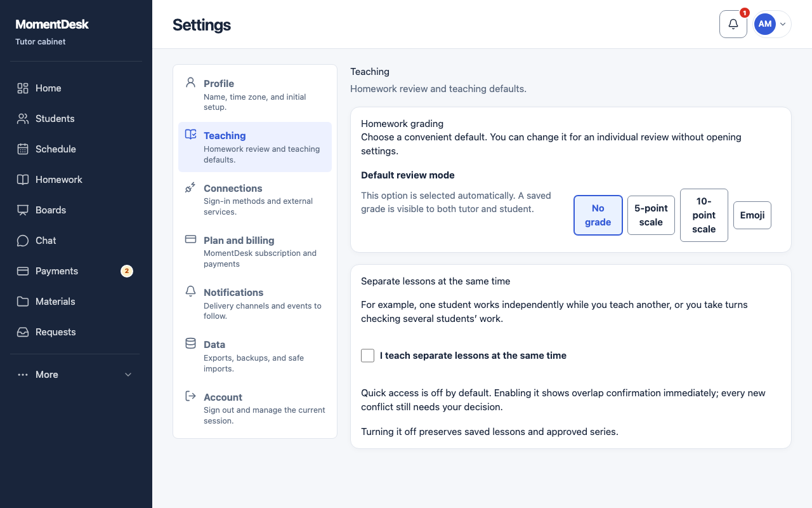Click the 'Homework grading' heading
The width and height of the screenshot is (812, 508).
402,123
